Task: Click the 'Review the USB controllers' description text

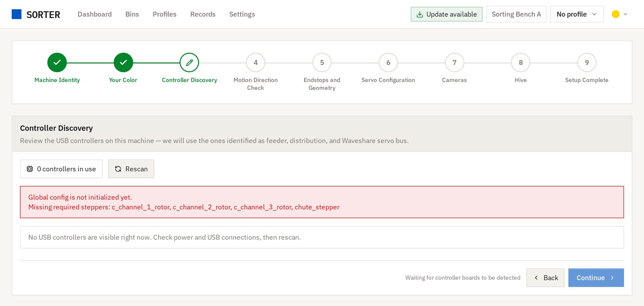Action: click(214, 141)
